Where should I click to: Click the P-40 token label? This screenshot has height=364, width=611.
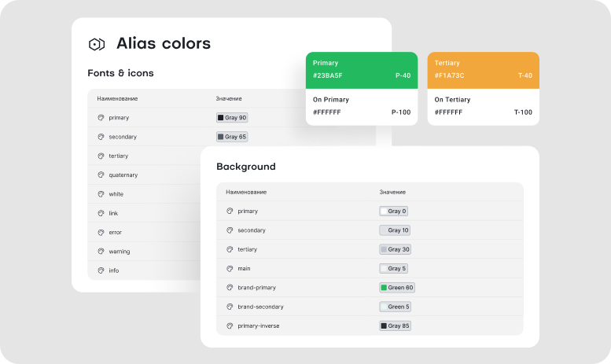point(403,75)
